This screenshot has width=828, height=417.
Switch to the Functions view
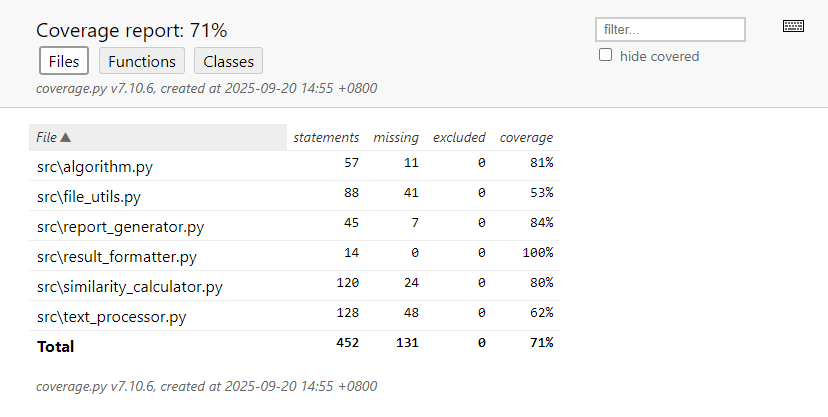click(142, 61)
